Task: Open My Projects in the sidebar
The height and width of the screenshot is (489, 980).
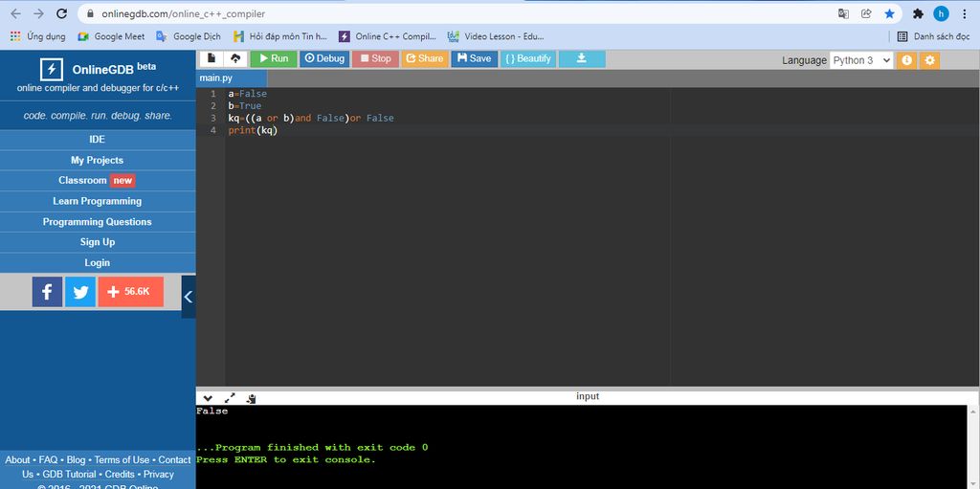Action: (x=98, y=160)
